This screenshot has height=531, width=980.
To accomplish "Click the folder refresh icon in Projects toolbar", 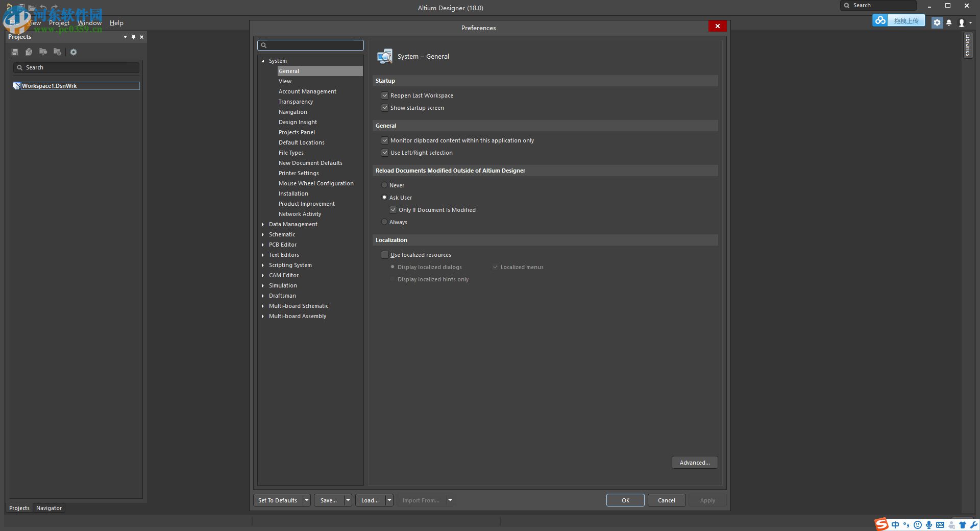I will [57, 52].
